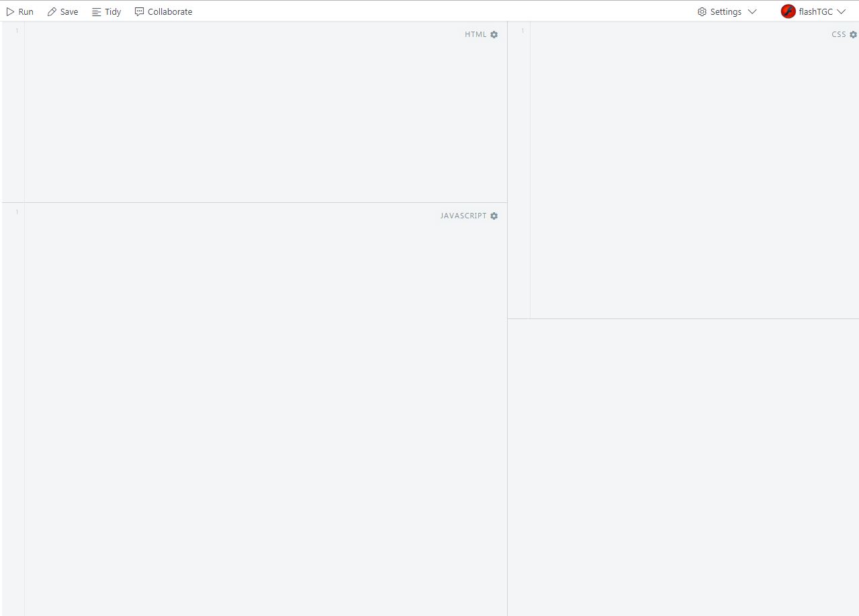Viewport: 859px width, 616px height.
Task: Open the HTML panel settings gear
Action: (x=494, y=34)
